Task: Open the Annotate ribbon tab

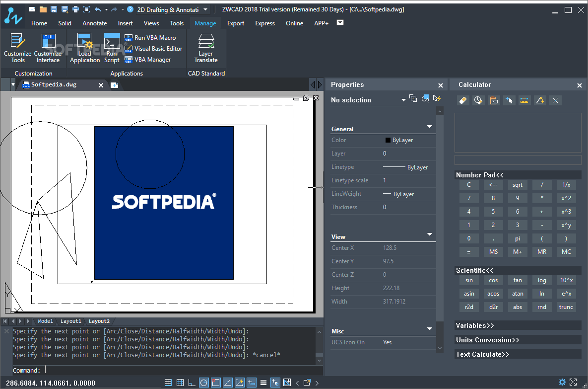Action: coord(94,23)
